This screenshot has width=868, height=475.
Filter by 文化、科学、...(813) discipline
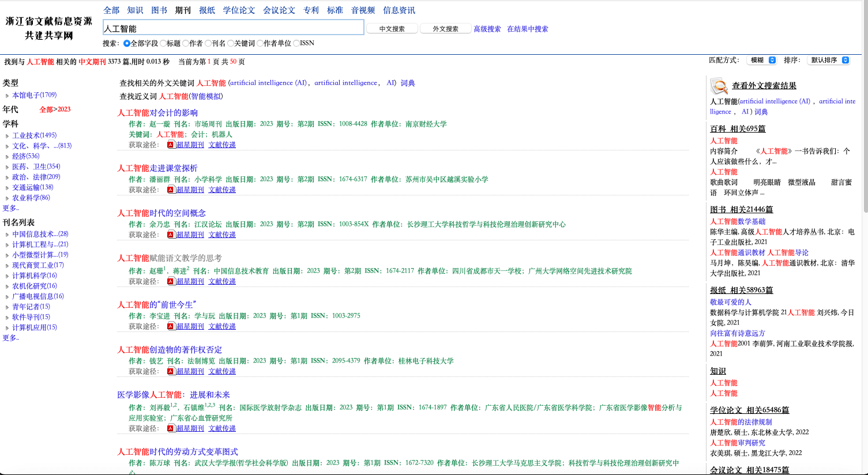42,146
